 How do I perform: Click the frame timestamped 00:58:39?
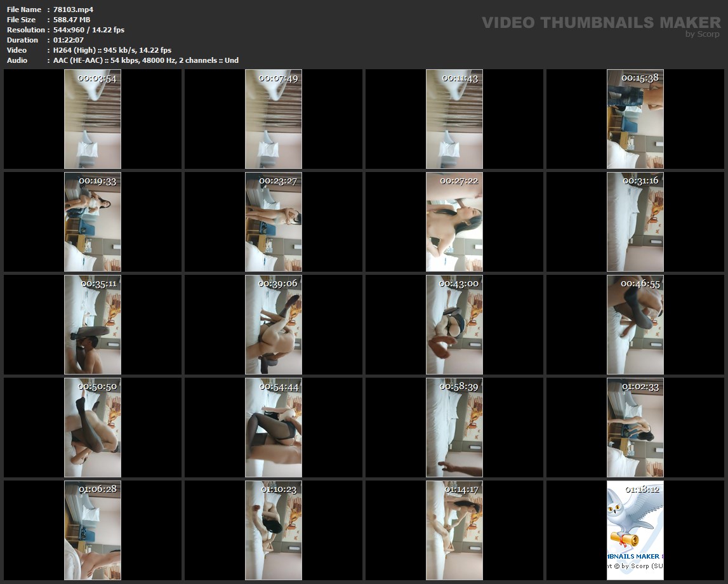tap(454, 429)
